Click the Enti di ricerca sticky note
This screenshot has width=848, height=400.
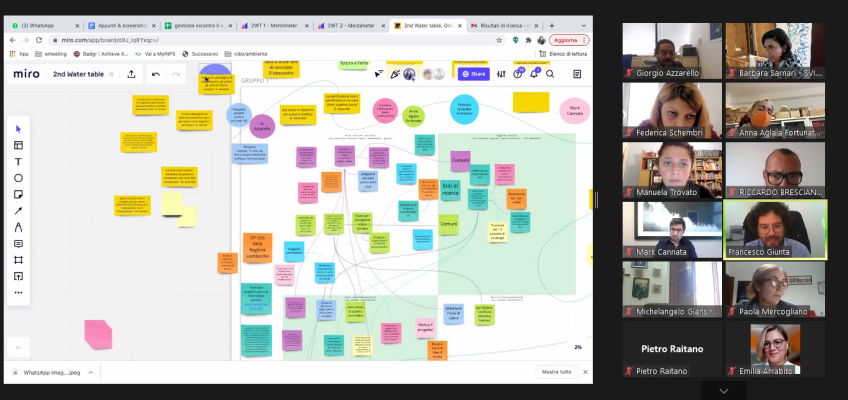click(450, 190)
